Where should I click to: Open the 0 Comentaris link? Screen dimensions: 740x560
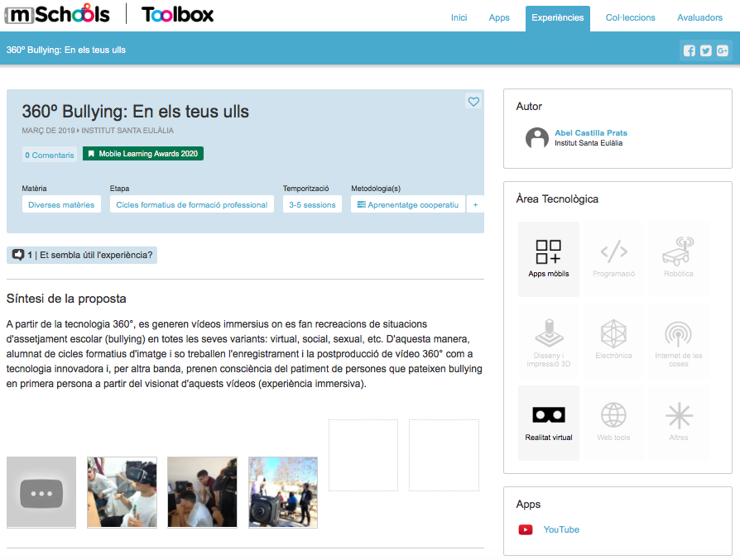[x=50, y=155]
